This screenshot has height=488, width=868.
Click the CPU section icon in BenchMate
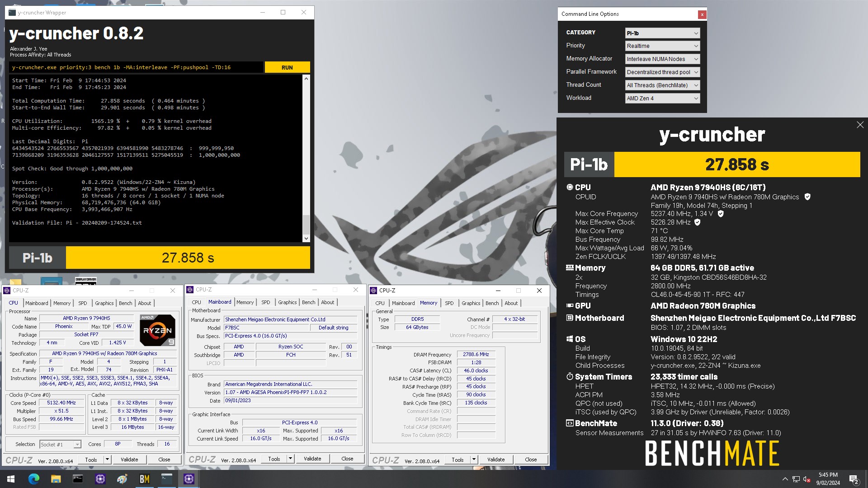570,187
